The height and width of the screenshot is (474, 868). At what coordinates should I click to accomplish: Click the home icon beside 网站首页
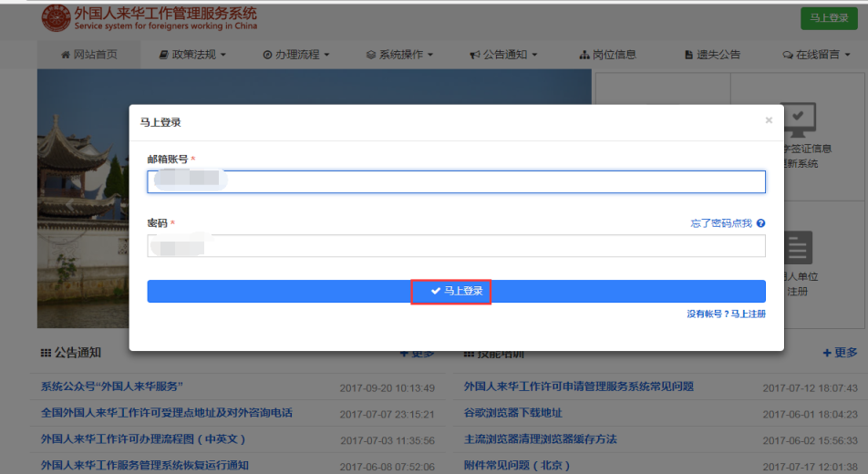click(66, 55)
